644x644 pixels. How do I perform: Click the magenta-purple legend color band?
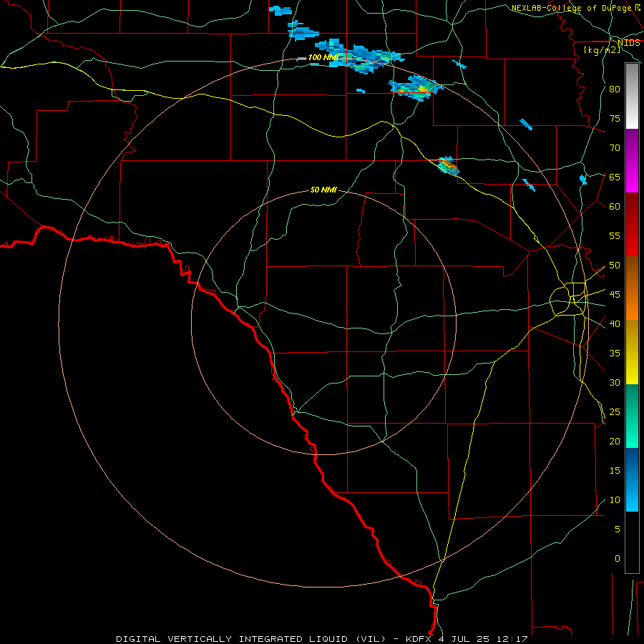point(632,160)
